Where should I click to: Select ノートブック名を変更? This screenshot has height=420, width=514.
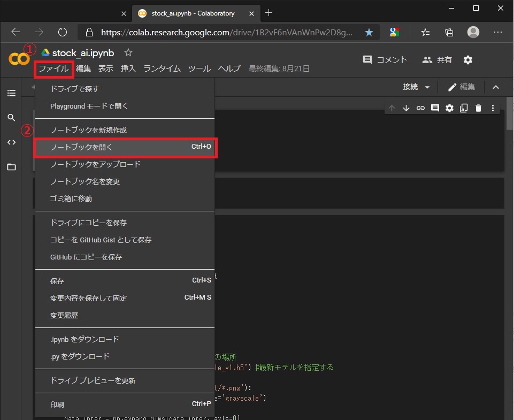tap(125, 181)
